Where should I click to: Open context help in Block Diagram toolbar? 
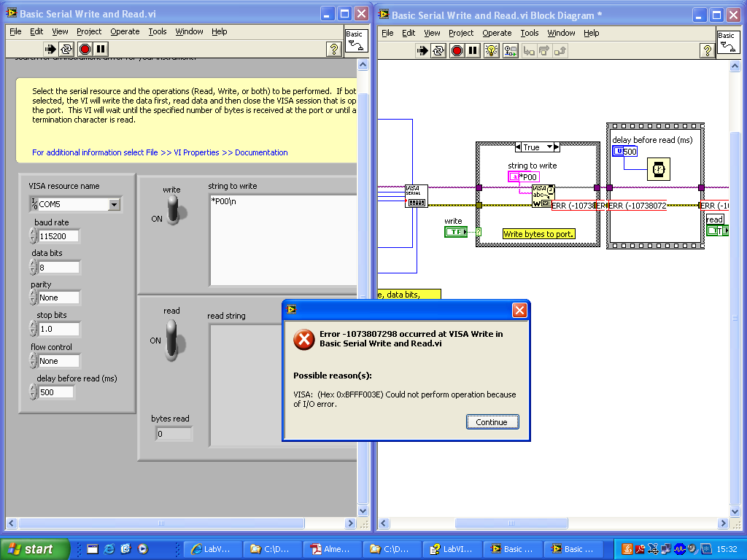(x=707, y=50)
